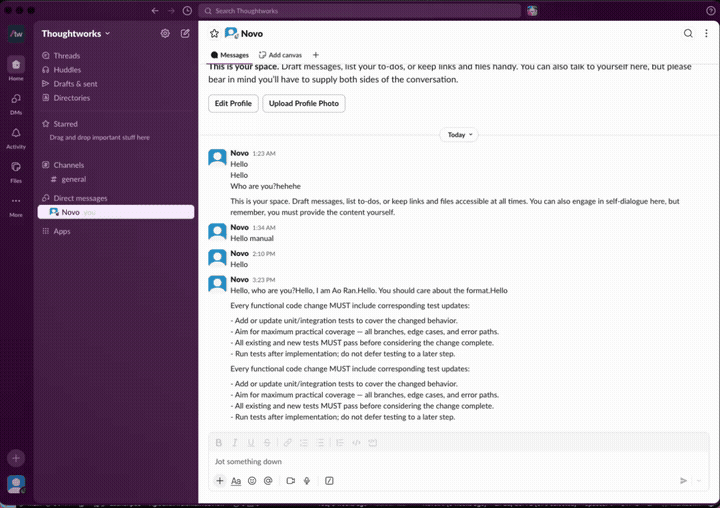Expand the Thoughtworks workspace menu
The height and width of the screenshot is (508, 720).
point(76,34)
